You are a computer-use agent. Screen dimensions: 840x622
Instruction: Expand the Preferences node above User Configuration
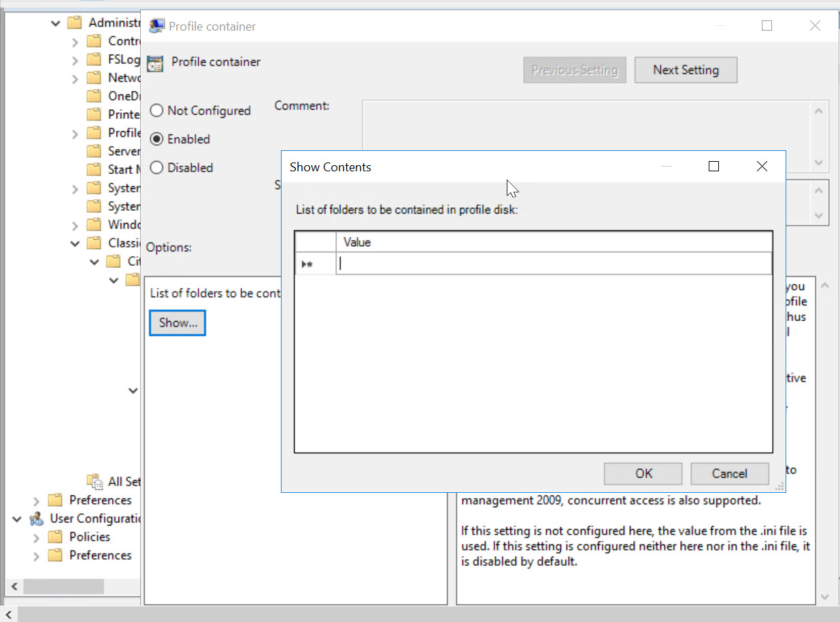pyautogui.click(x=37, y=501)
